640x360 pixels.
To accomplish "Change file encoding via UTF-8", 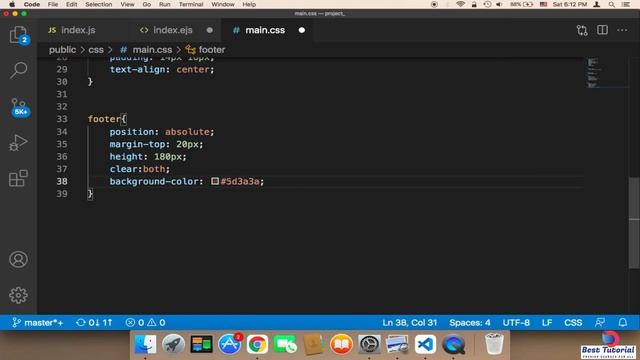I will tap(516, 322).
